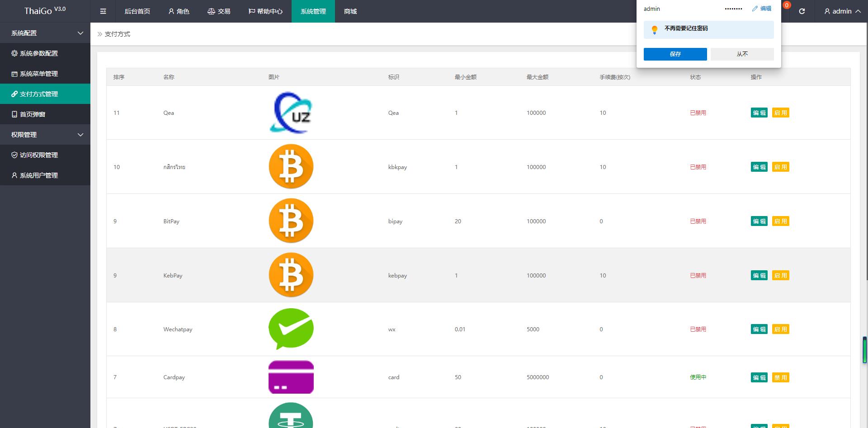
Task: Open the 交易 top menu
Action: pos(219,11)
